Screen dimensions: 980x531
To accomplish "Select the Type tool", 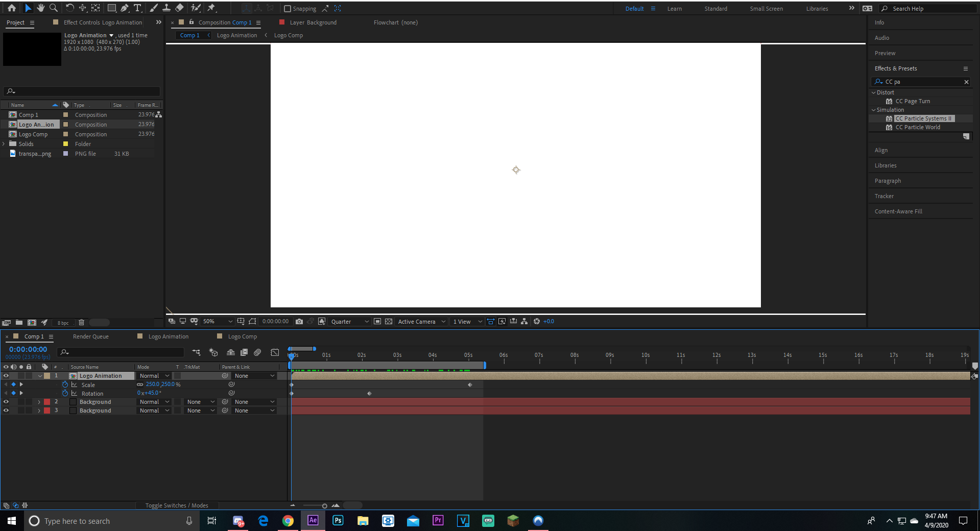I will (x=137, y=8).
